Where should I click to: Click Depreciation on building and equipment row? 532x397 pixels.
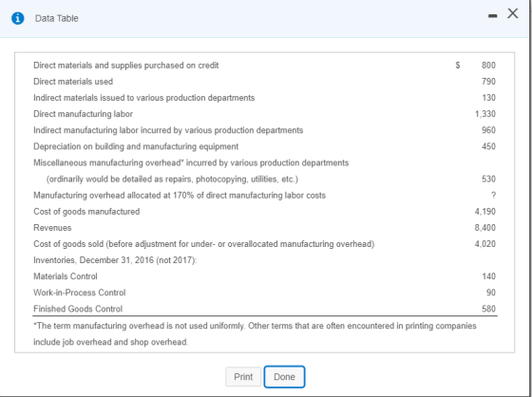click(265, 146)
